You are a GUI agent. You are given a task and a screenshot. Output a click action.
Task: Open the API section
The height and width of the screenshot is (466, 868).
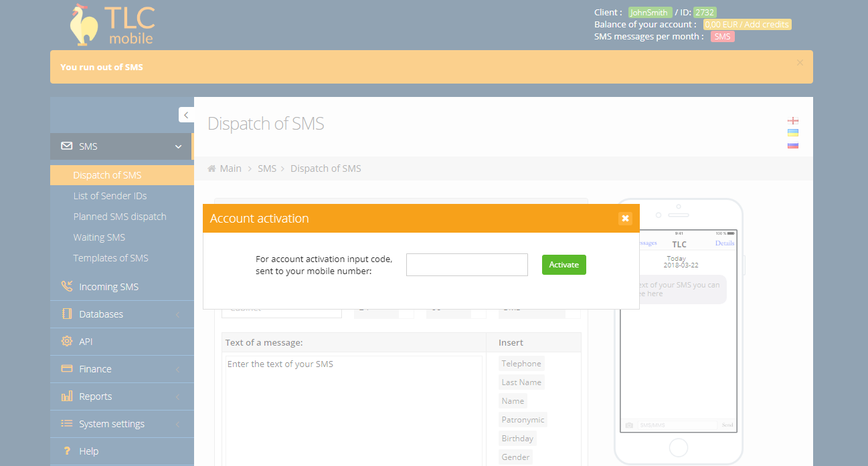[122, 341]
